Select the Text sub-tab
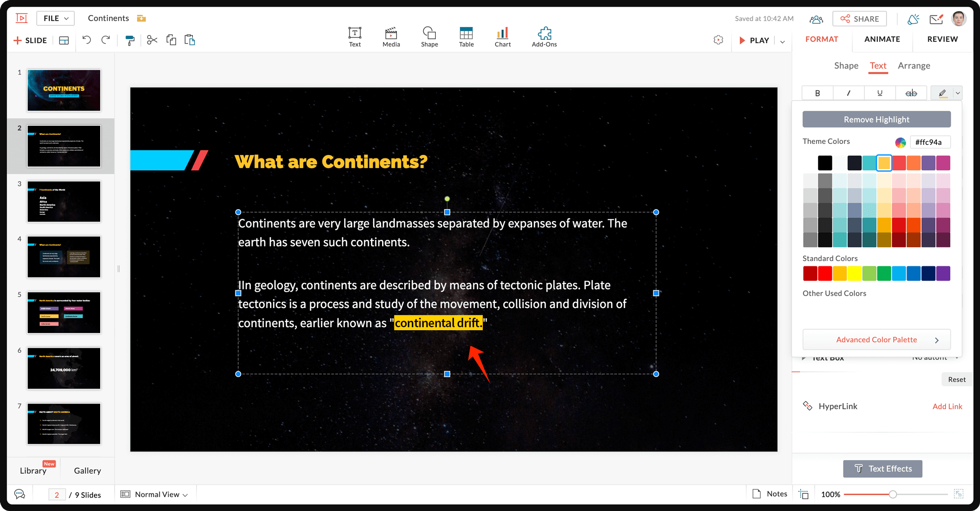The height and width of the screenshot is (511, 980). point(878,66)
